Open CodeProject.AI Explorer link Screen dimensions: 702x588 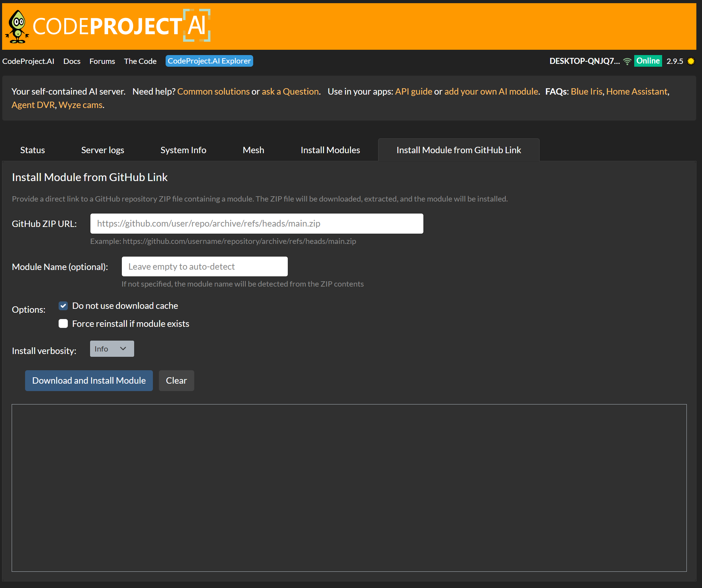[209, 61]
